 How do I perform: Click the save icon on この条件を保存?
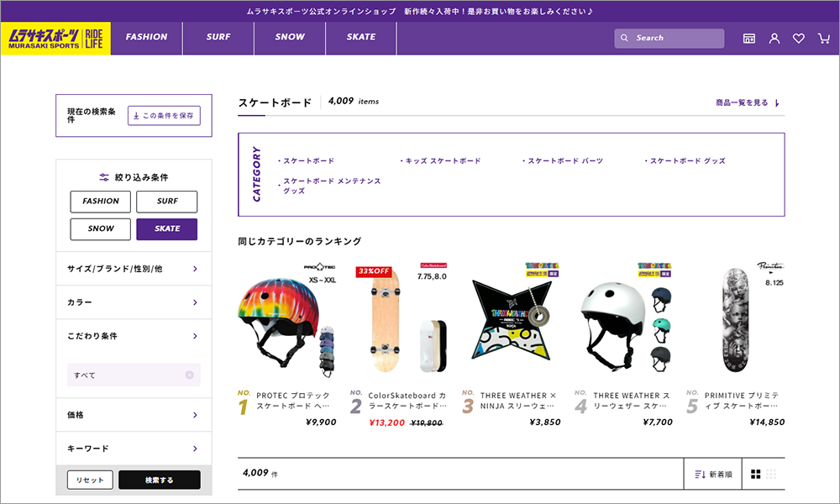(136, 115)
